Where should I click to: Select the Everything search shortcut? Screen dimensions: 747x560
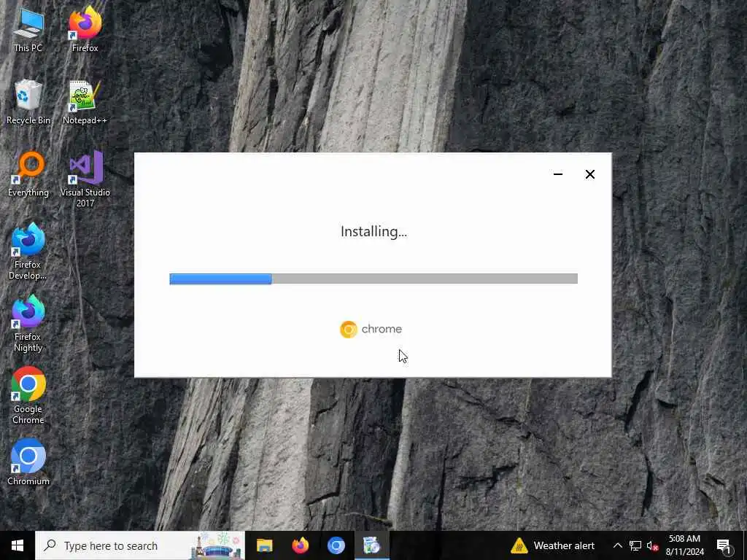(x=28, y=174)
